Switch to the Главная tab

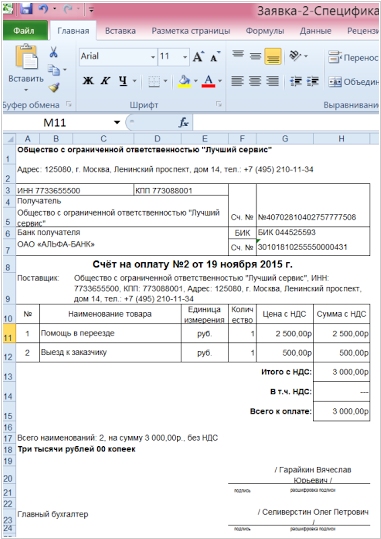coord(73,31)
